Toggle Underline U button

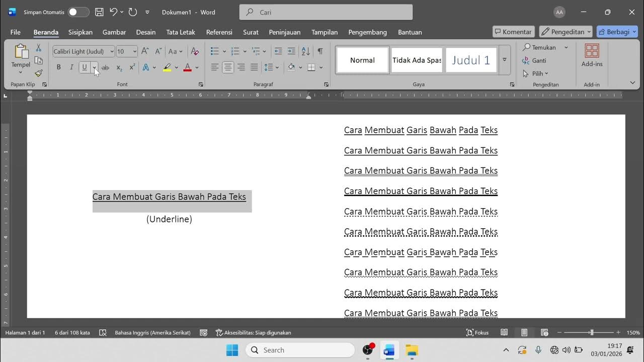click(85, 67)
